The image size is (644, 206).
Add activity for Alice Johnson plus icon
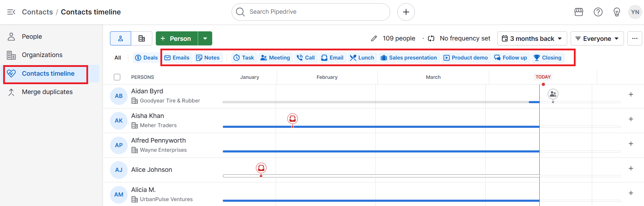coord(631,168)
